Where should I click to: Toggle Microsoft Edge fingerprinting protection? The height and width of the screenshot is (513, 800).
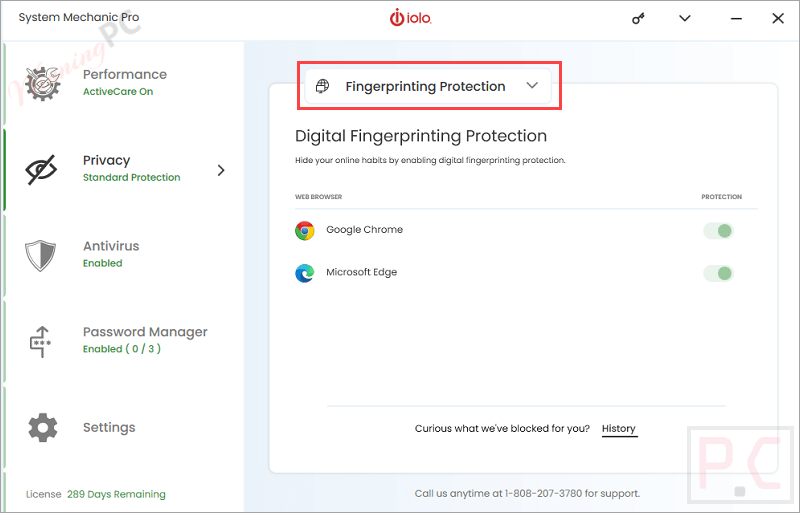pos(718,273)
